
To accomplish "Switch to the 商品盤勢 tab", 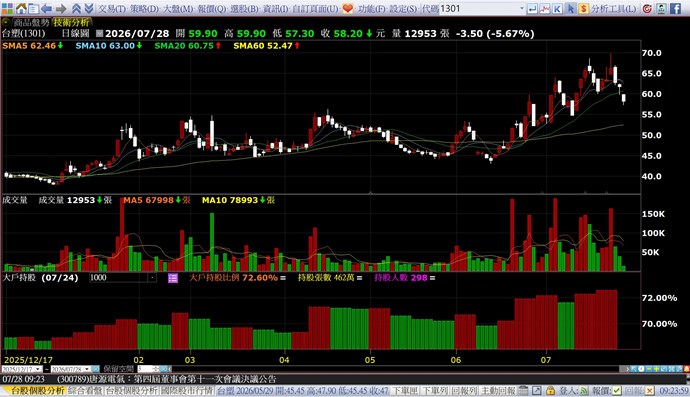I will coord(30,22).
